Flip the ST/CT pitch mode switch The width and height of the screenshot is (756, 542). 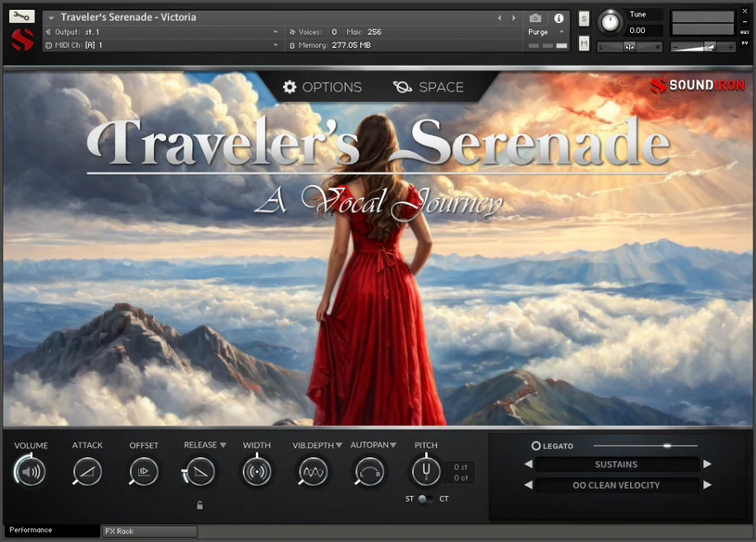(x=424, y=499)
